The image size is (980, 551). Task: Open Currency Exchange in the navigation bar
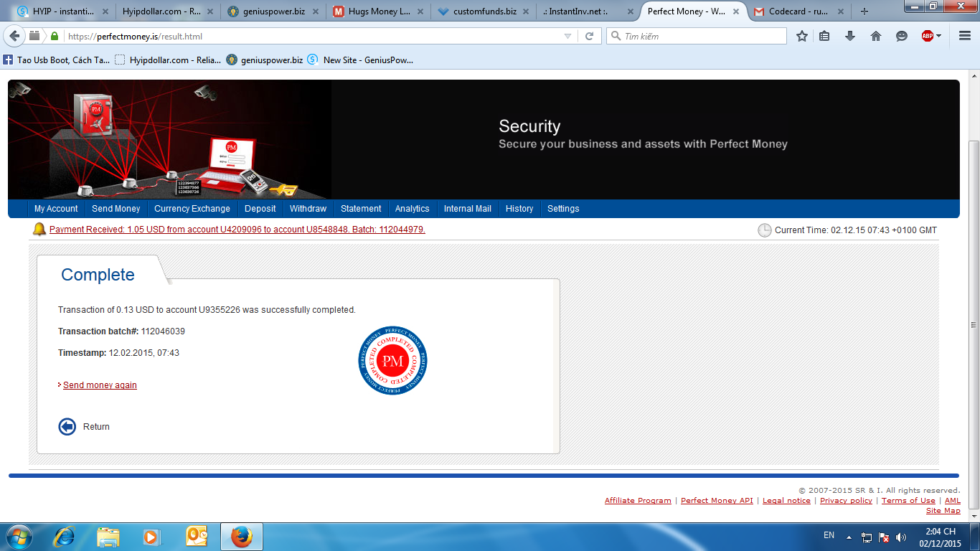(x=192, y=209)
